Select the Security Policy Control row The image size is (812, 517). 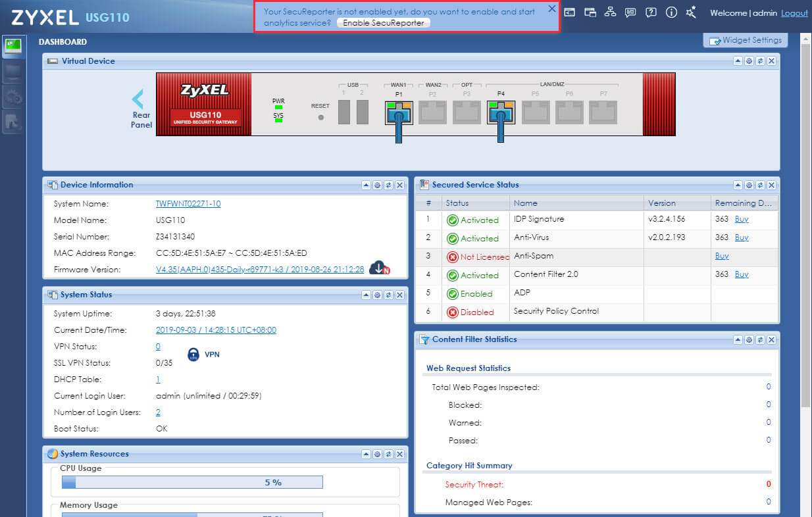coord(596,312)
